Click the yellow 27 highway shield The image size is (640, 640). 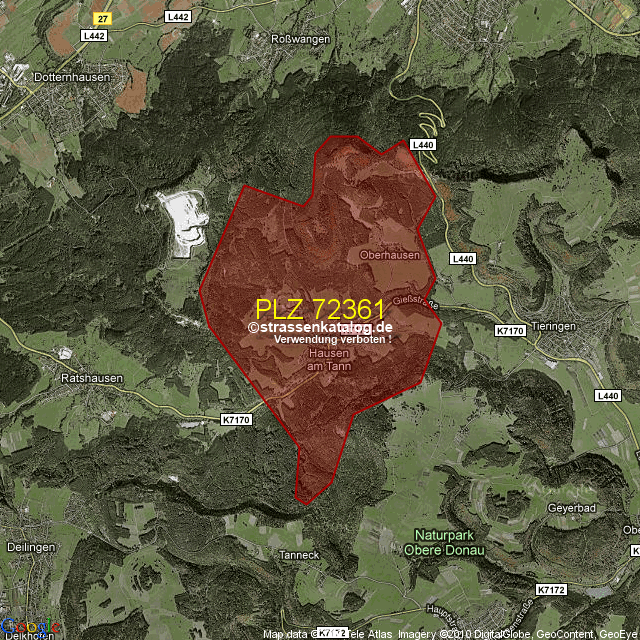102,19
